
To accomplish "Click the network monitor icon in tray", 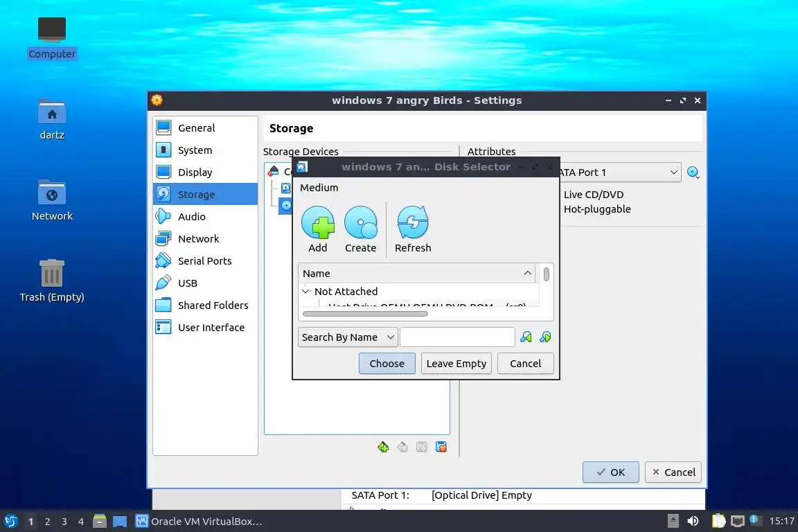I will point(738,521).
